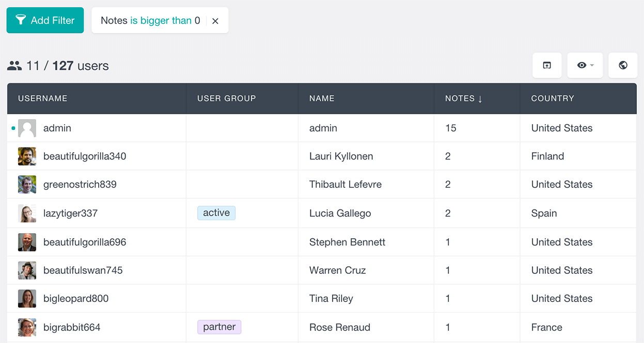Image resolution: width=644 pixels, height=343 pixels.
Task: Open the greenostrich839 username
Action: 80,184
